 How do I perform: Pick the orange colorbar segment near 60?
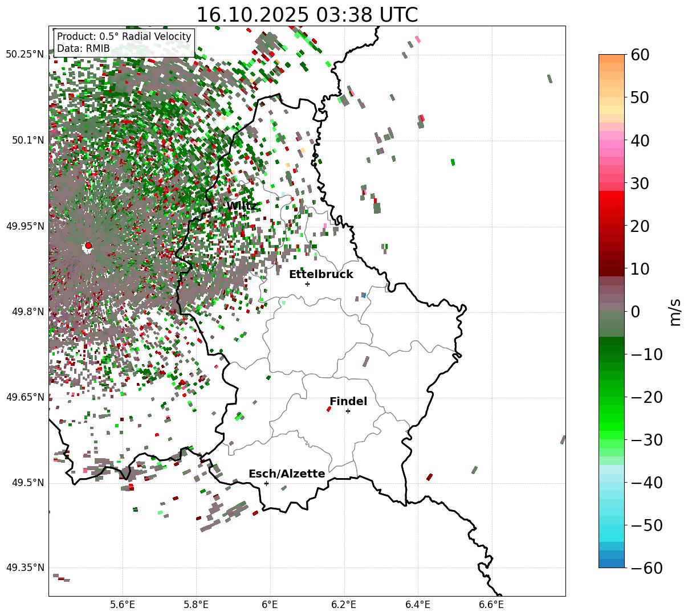tap(612, 59)
